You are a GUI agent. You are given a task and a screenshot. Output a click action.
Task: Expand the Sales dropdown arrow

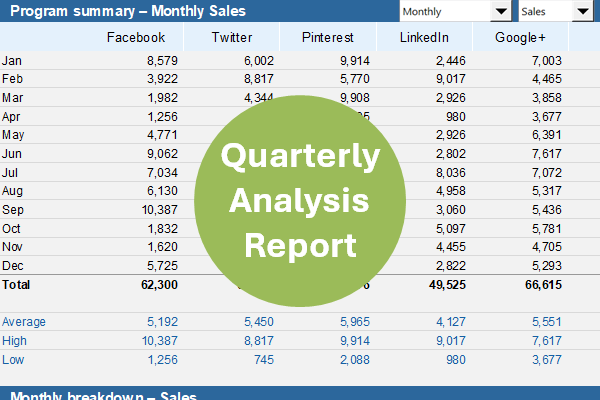tap(582, 11)
